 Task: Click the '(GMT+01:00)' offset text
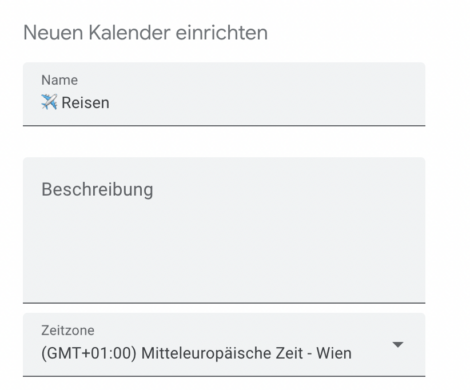89,353
